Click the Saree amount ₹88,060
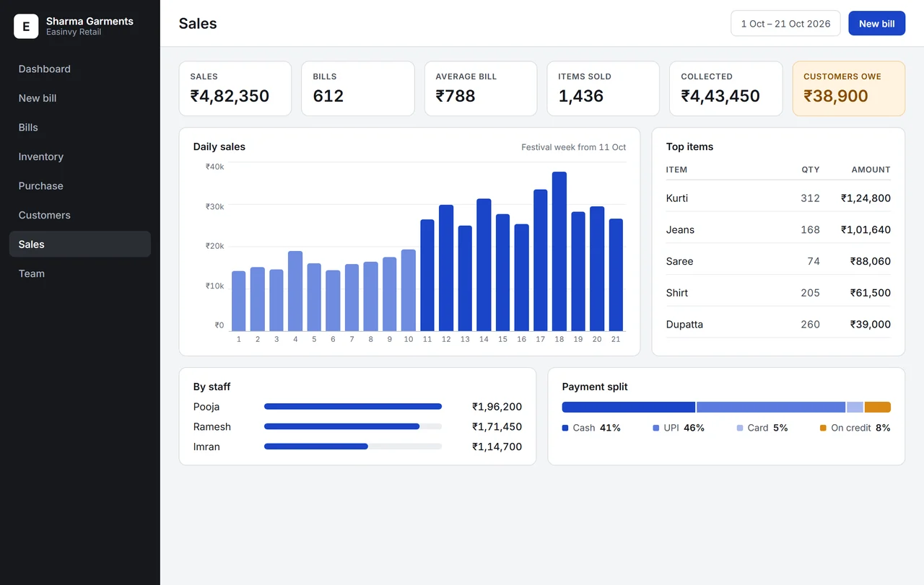 [870, 261]
